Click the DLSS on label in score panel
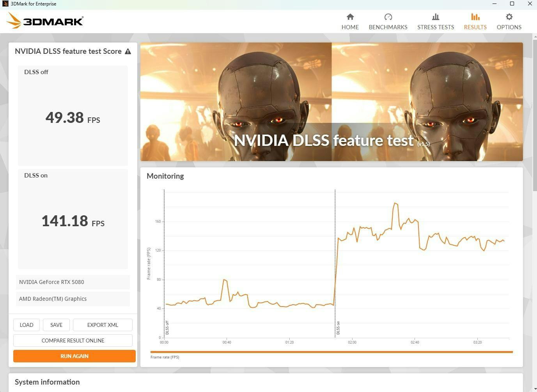This screenshot has height=392, width=537. [36, 176]
